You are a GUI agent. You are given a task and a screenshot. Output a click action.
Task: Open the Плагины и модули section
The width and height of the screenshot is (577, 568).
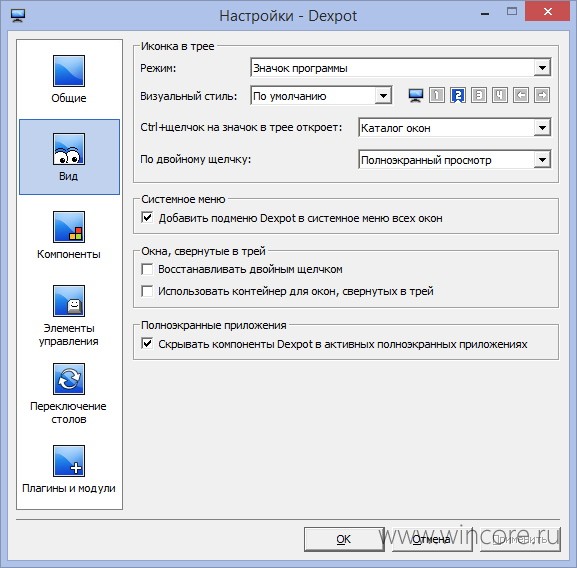click(69, 469)
